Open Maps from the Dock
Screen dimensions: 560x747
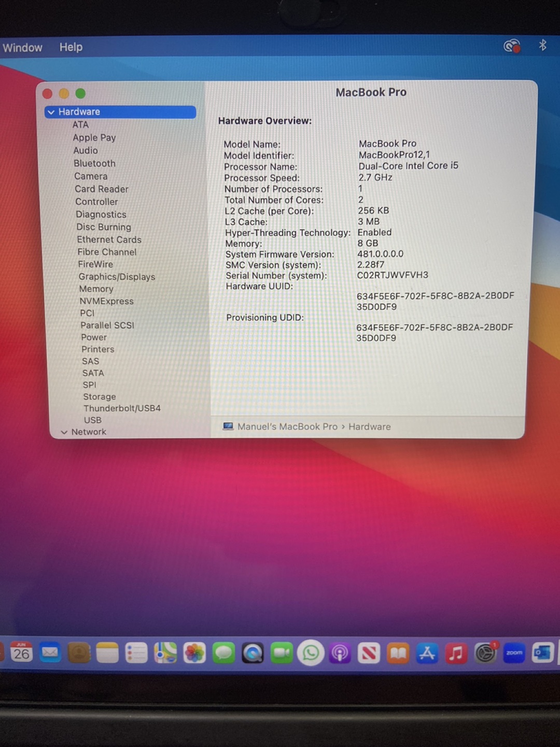click(x=165, y=653)
